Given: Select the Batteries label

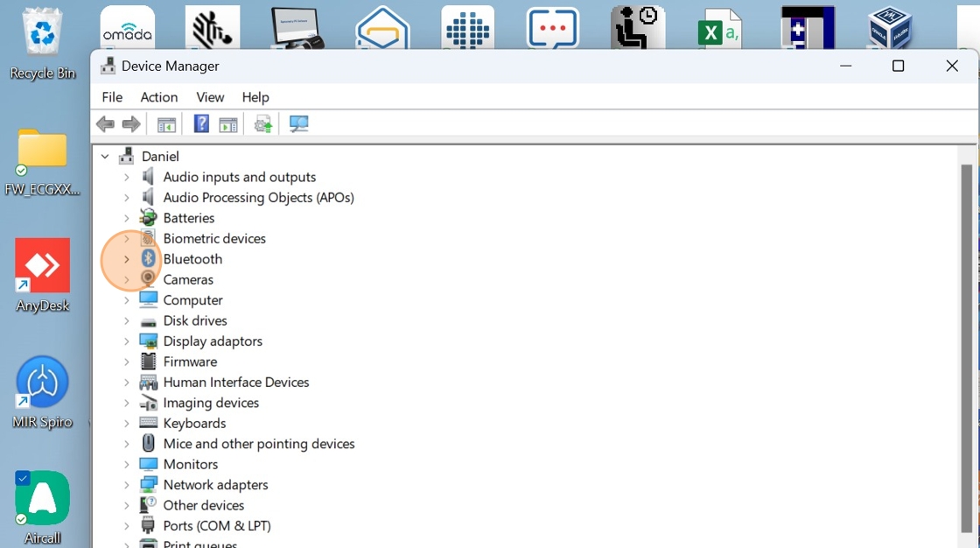Looking at the screenshot, I should [x=189, y=218].
